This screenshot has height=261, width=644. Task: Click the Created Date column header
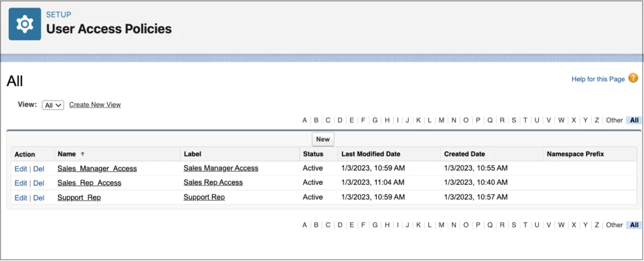(x=464, y=153)
